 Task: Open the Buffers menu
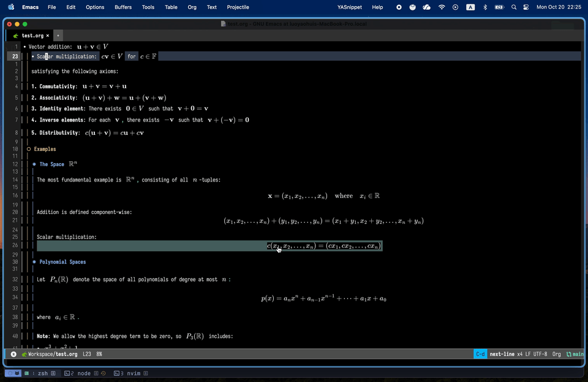[123, 7]
